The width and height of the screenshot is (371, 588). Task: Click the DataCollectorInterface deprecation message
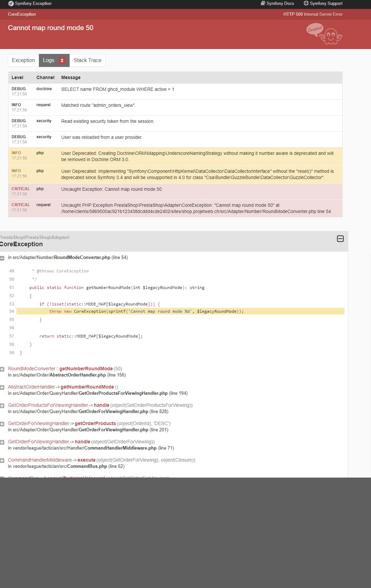(198, 174)
